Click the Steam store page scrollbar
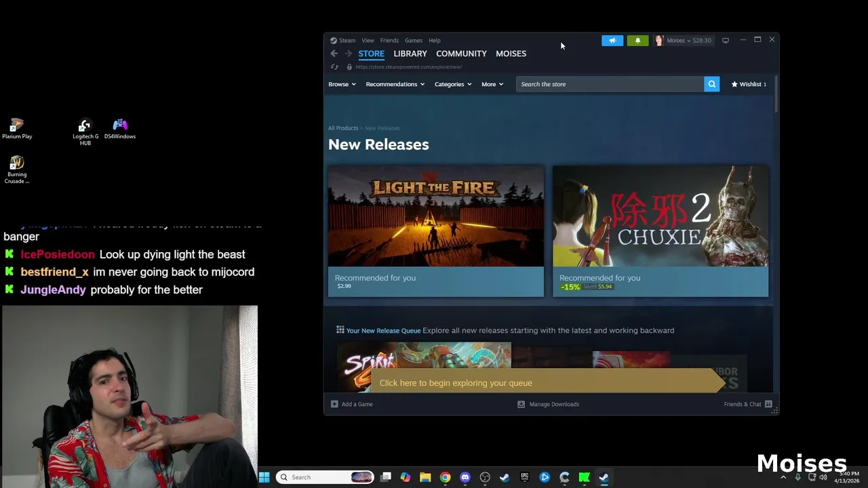This screenshot has width=868, height=488. coord(776,95)
